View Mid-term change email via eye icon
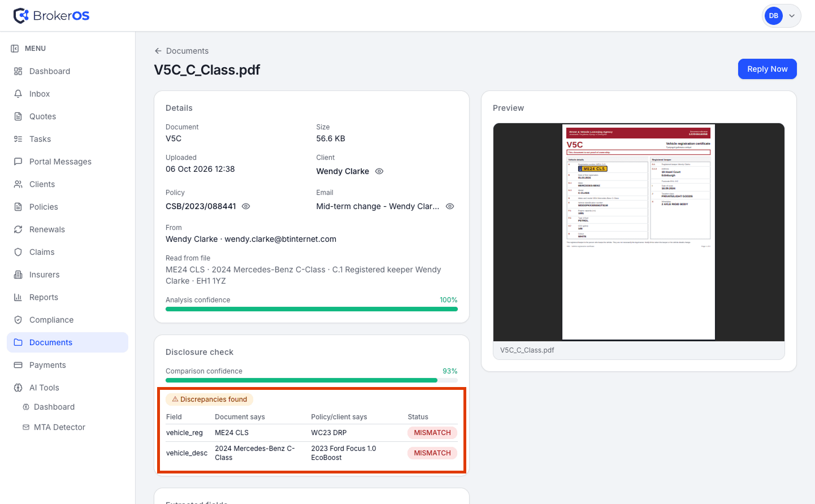Screen dimensions: 815x504 [x=450, y=206]
